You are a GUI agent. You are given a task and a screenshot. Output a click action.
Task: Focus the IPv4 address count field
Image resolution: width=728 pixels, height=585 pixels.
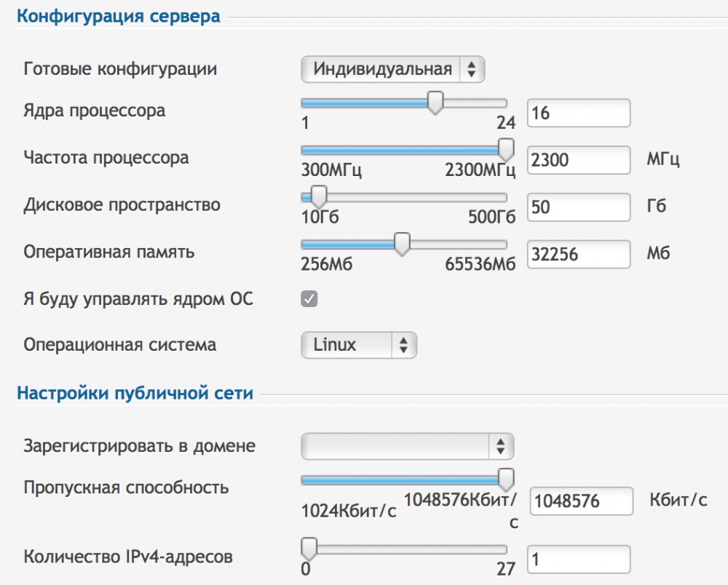pyautogui.click(x=579, y=560)
